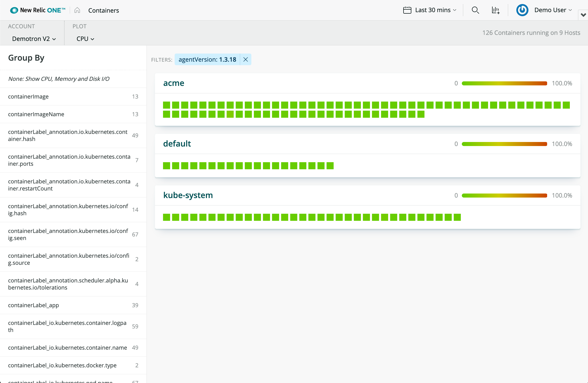Expand the Demo User menu
The height and width of the screenshot is (383, 588).
[x=553, y=10]
